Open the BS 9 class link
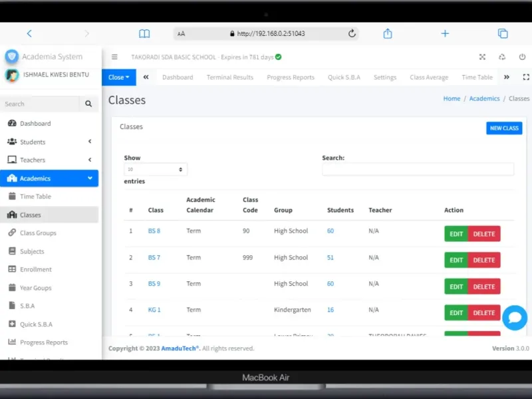Image resolution: width=532 pixels, height=399 pixels. 154,284
